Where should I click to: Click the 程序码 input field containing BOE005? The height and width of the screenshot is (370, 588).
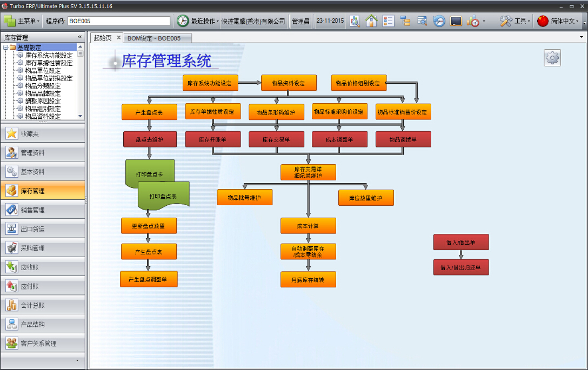[x=118, y=21]
